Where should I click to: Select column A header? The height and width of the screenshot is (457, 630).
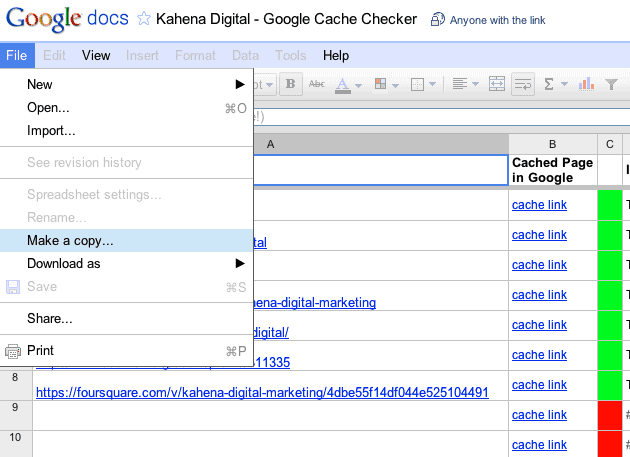click(x=381, y=144)
